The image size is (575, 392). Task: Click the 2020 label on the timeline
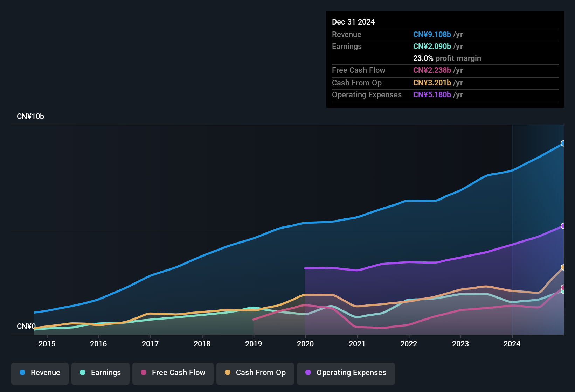pyautogui.click(x=305, y=344)
